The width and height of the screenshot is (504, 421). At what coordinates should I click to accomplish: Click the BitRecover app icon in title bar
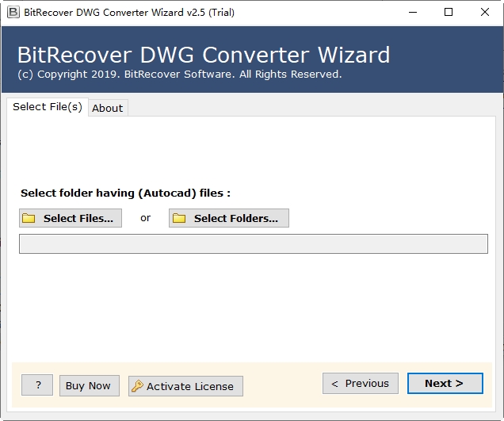(x=13, y=12)
